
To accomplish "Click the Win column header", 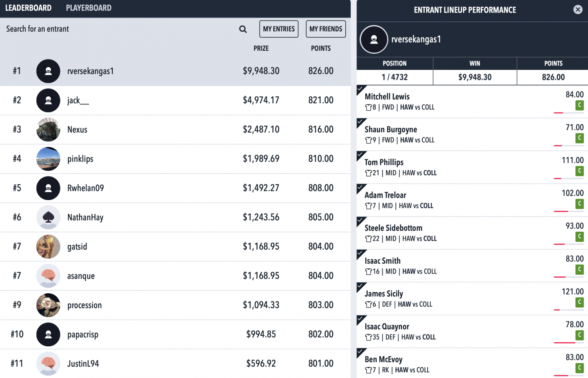I will pyautogui.click(x=475, y=63).
